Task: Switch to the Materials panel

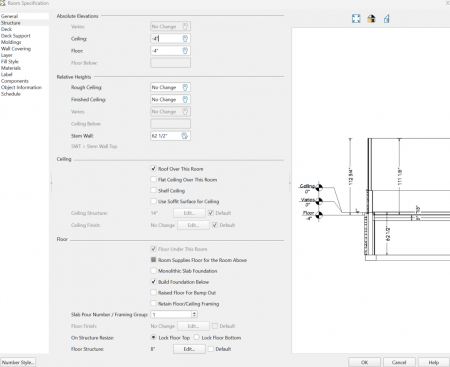Action: (11, 68)
